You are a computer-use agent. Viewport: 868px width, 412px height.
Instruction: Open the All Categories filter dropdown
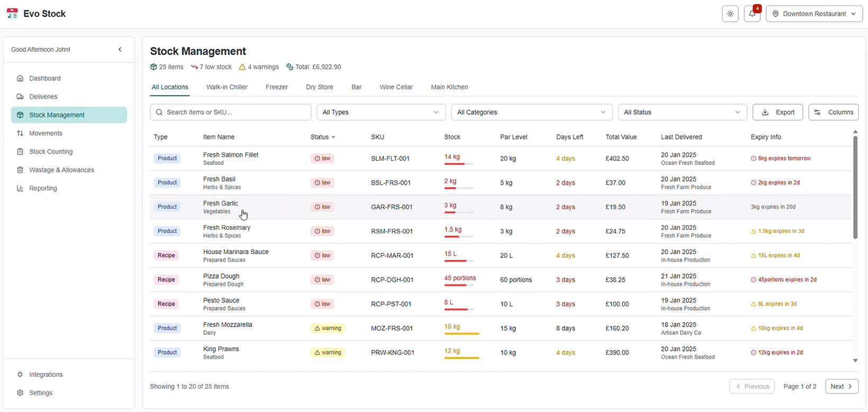[531, 112]
